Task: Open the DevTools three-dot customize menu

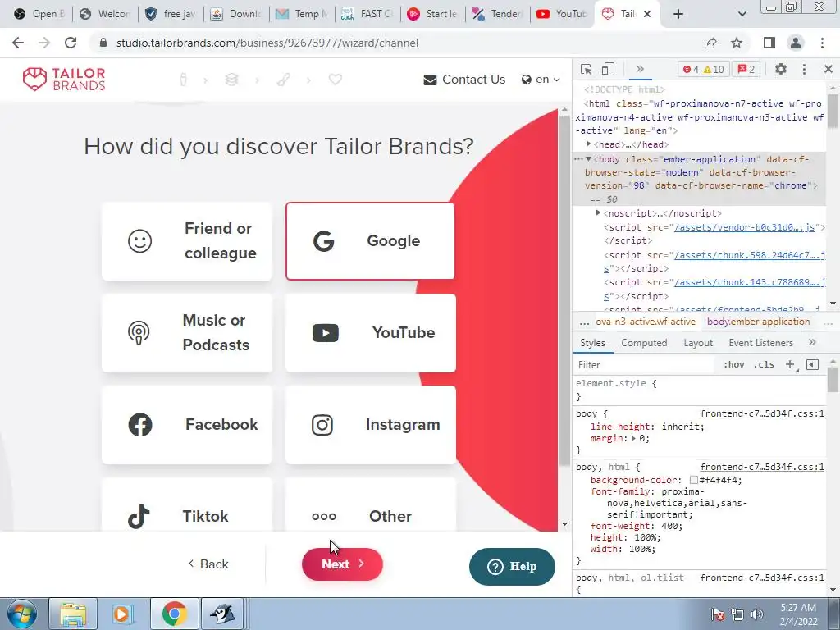Action: pyautogui.click(x=804, y=69)
